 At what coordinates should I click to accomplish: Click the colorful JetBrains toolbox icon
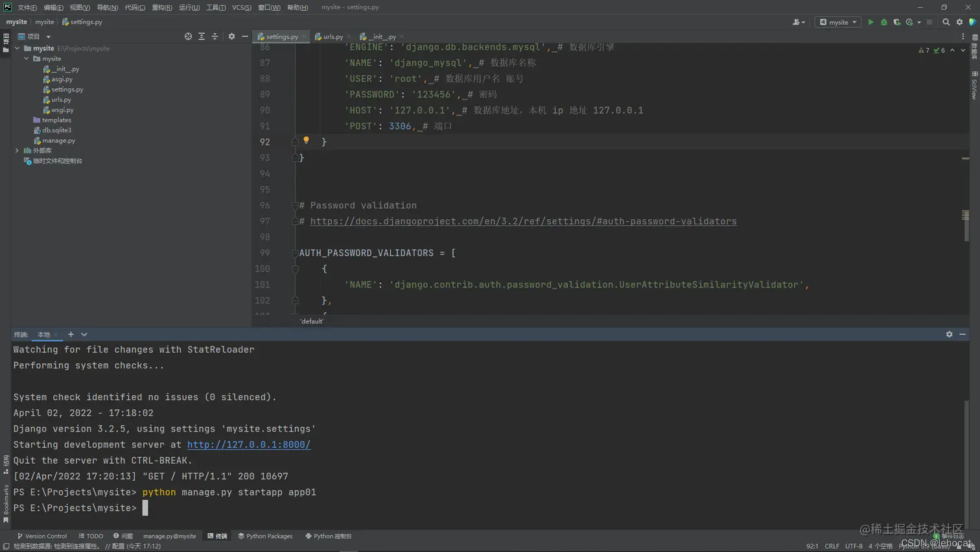(972, 22)
